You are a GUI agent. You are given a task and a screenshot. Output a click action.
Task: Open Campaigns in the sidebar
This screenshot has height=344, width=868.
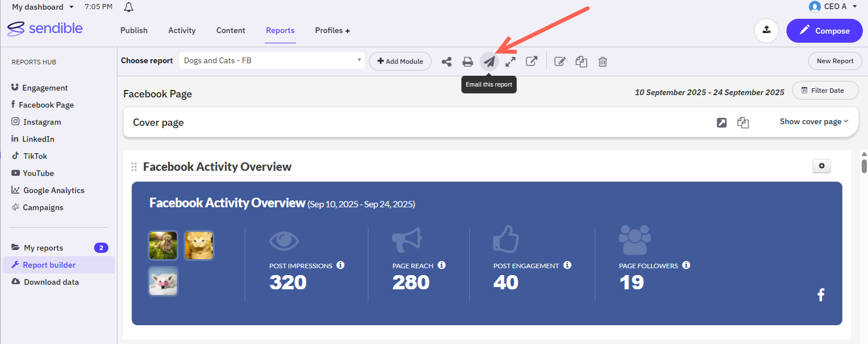click(37, 207)
